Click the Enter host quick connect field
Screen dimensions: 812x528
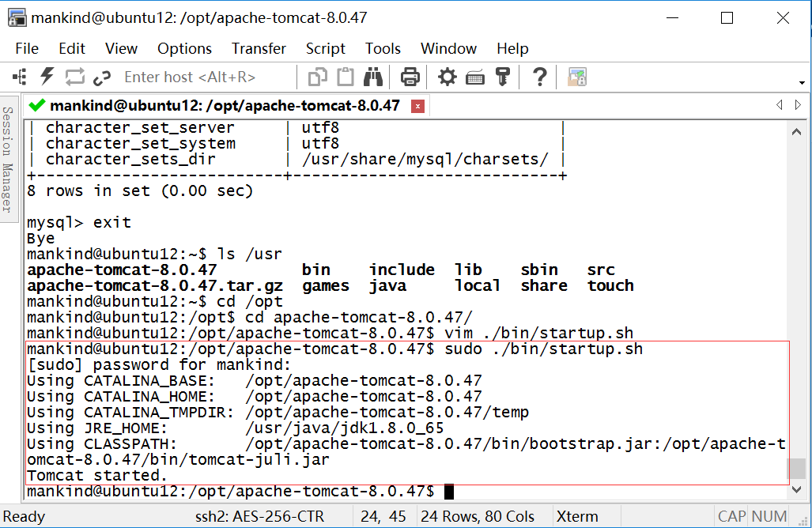206,77
